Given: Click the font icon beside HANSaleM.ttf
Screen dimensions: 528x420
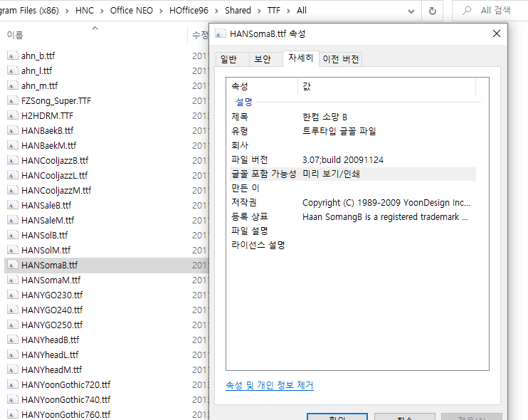Looking at the screenshot, I should [13, 220].
